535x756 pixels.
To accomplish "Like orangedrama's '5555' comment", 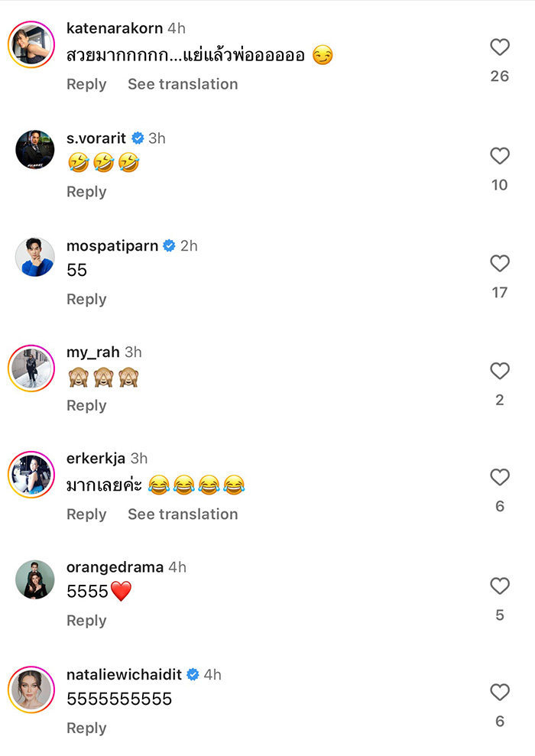I will pos(499,586).
